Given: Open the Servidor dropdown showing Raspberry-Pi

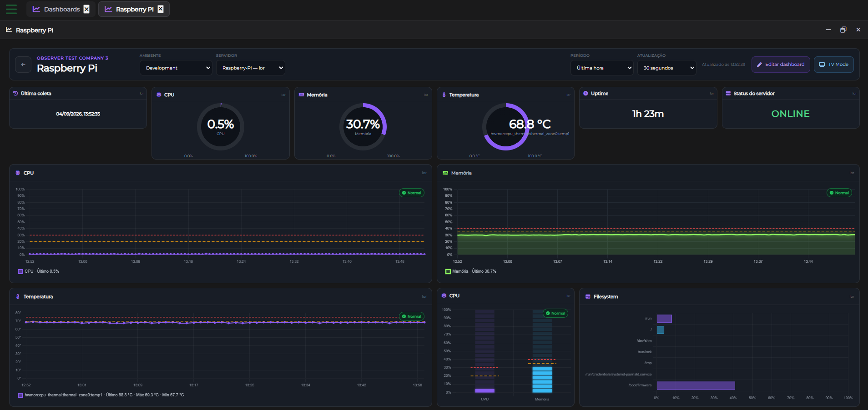Looking at the screenshot, I should 251,68.
